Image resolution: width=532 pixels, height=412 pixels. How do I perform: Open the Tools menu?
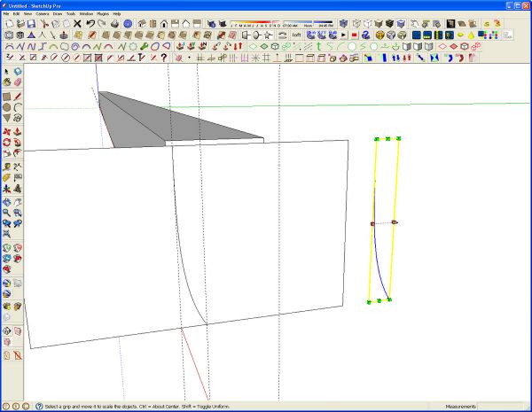coord(71,14)
